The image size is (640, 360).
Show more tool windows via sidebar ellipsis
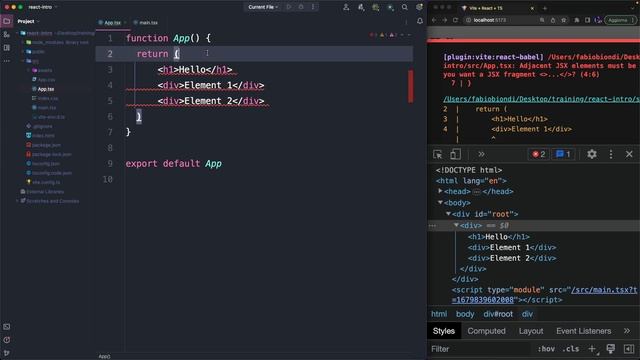[7, 61]
